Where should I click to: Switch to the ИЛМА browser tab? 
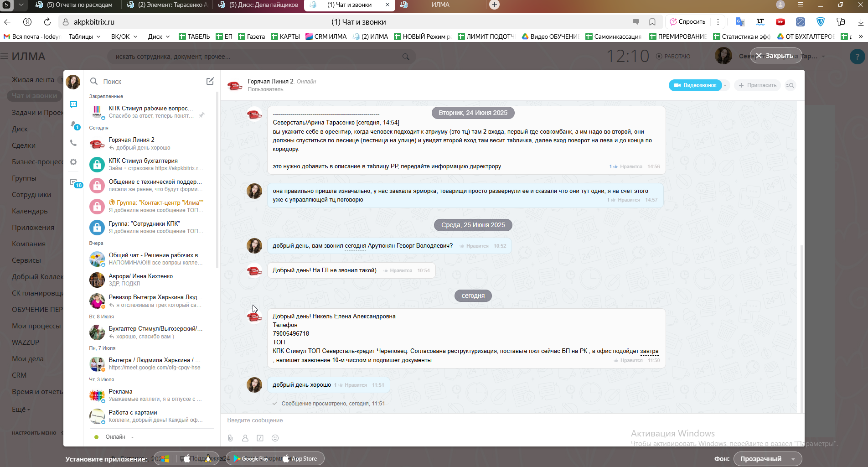click(x=440, y=5)
